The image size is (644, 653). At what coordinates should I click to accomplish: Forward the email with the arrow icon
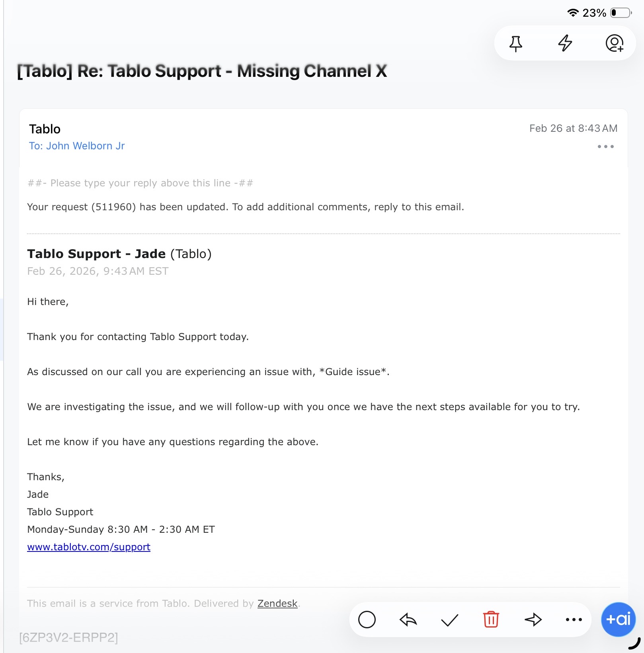point(533,620)
